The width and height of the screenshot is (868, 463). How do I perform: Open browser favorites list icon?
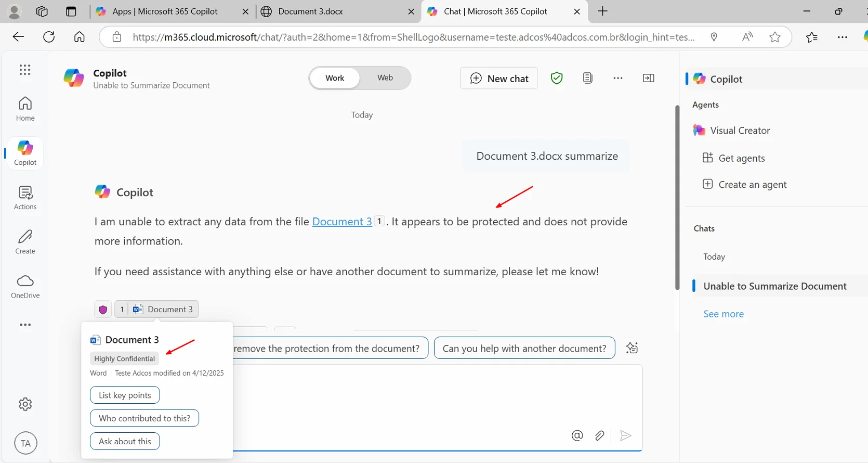point(811,37)
